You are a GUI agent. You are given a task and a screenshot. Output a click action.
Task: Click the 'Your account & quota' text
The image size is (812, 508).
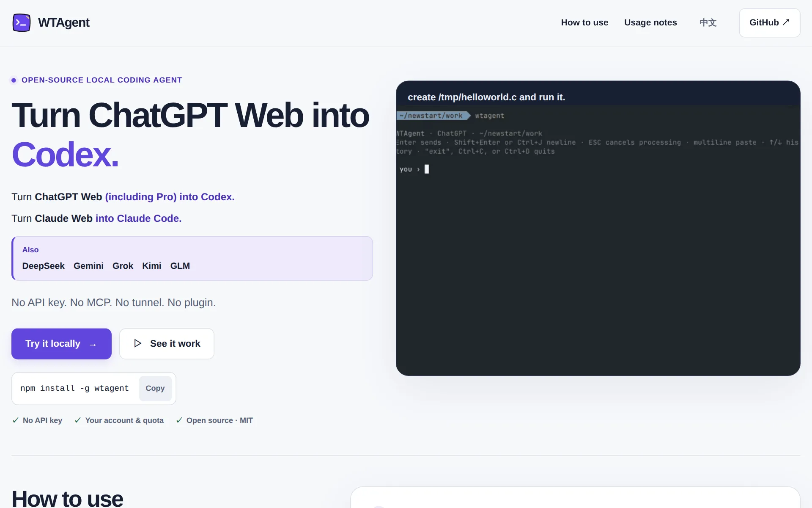click(124, 420)
